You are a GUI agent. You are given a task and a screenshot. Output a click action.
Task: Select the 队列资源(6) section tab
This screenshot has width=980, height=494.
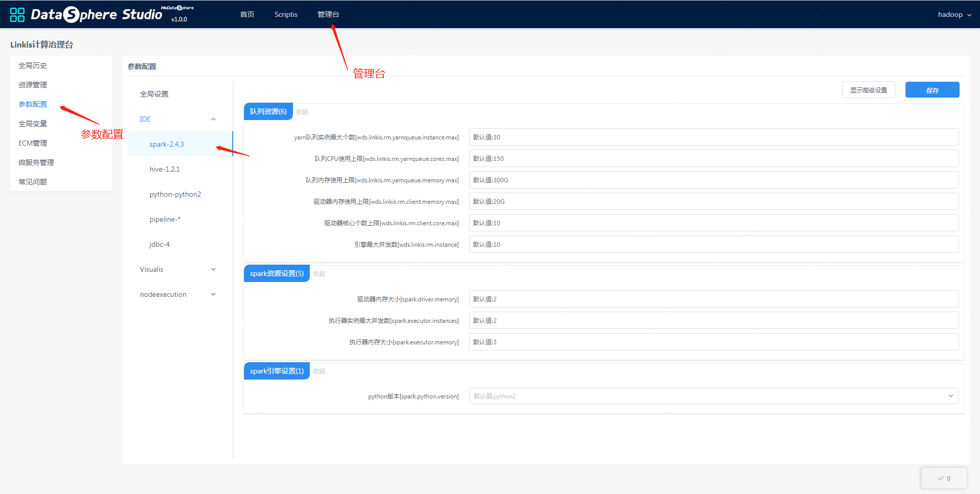[268, 111]
